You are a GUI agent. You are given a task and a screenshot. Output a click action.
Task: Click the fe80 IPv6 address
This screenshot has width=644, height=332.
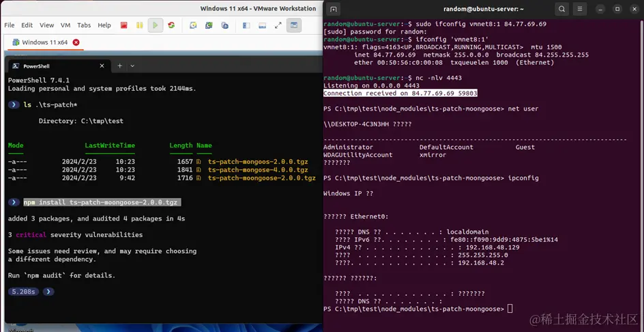click(504, 240)
